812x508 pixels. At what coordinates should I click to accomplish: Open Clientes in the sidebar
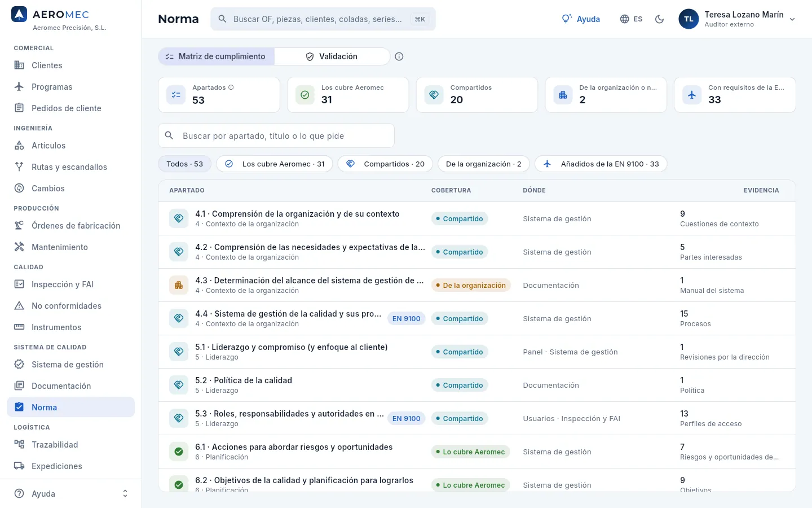pyautogui.click(x=70, y=65)
